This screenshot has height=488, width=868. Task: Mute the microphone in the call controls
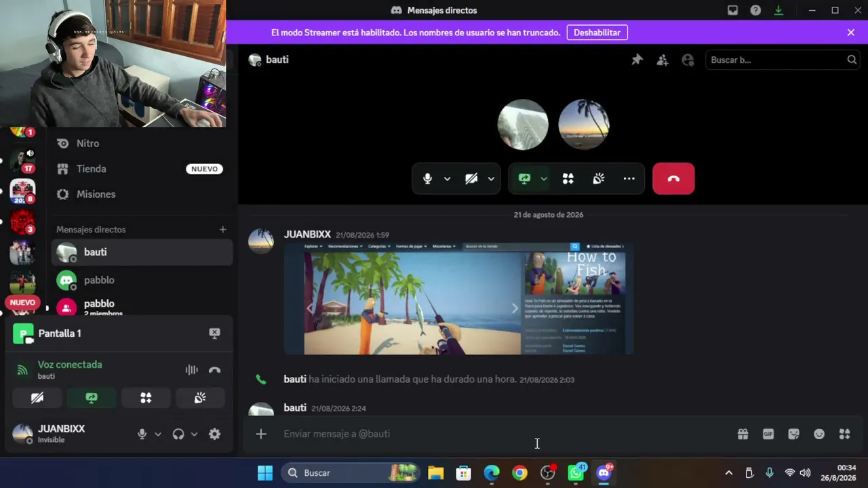click(427, 179)
